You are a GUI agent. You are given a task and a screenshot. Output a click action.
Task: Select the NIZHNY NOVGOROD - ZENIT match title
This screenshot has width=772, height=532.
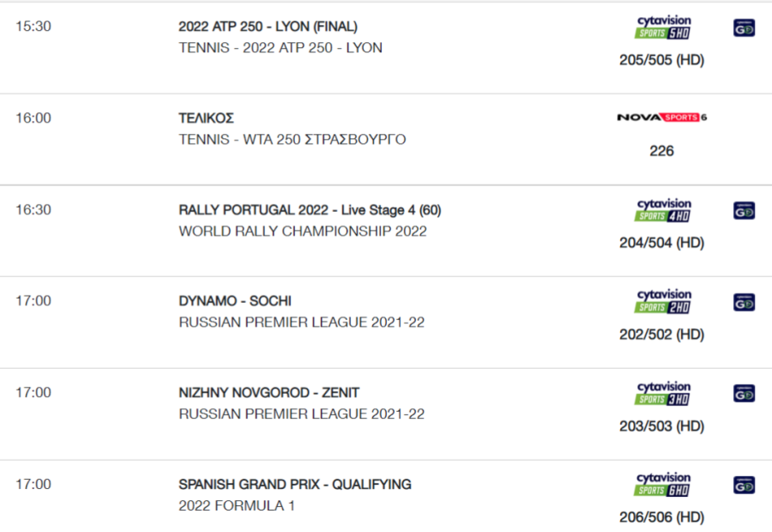268,393
